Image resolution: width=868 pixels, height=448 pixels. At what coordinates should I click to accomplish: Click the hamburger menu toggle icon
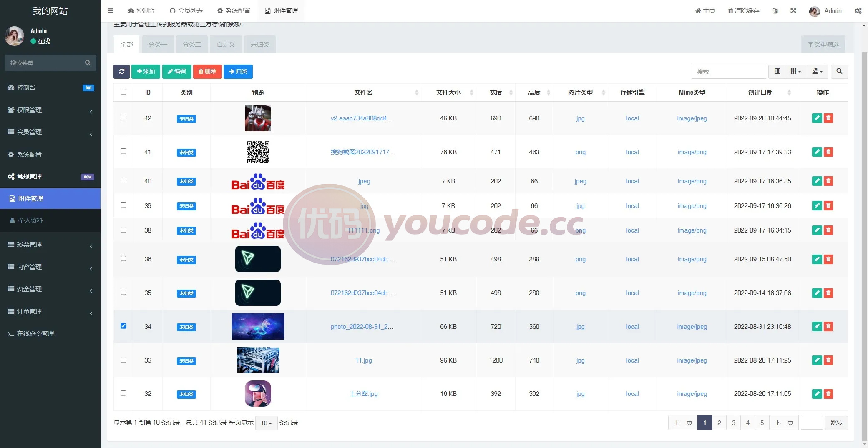pos(111,11)
